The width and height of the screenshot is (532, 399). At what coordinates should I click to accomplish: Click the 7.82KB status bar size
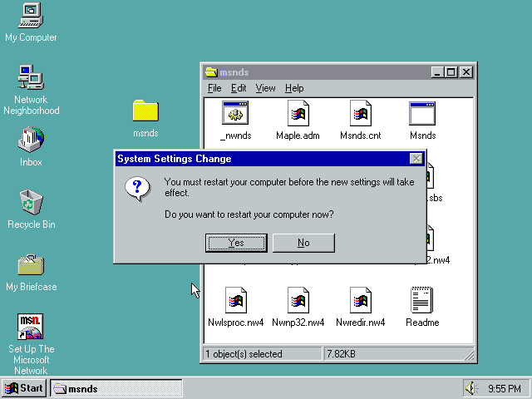click(x=341, y=354)
